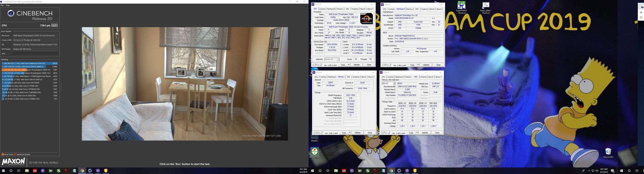
Task: Click the Ryzen Threadripper logo in CPU-Z
Action: [x=367, y=18]
